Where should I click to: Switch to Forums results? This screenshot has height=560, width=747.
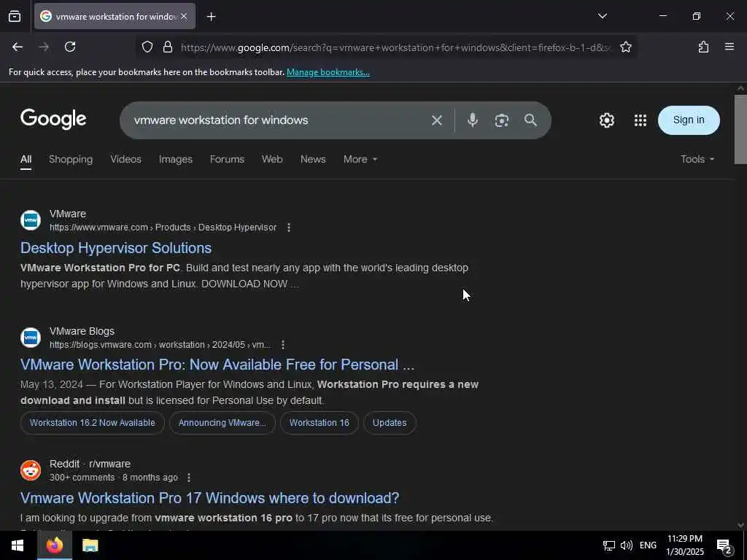[227, 160]
